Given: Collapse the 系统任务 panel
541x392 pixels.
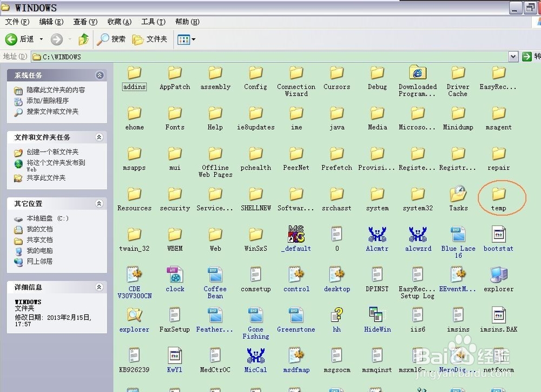Looking at the screenshot, I should (100, 75).
